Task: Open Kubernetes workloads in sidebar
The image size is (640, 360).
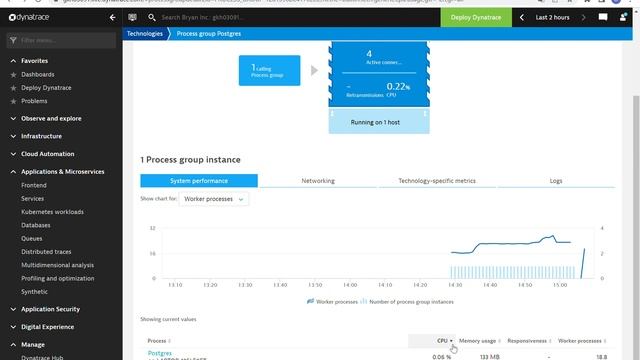Action: click(x=52, y=212)
